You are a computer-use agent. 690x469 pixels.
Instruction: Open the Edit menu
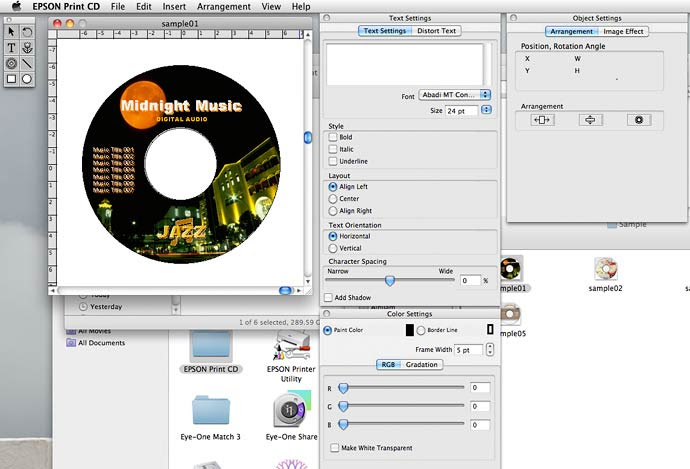pos(144,7)
